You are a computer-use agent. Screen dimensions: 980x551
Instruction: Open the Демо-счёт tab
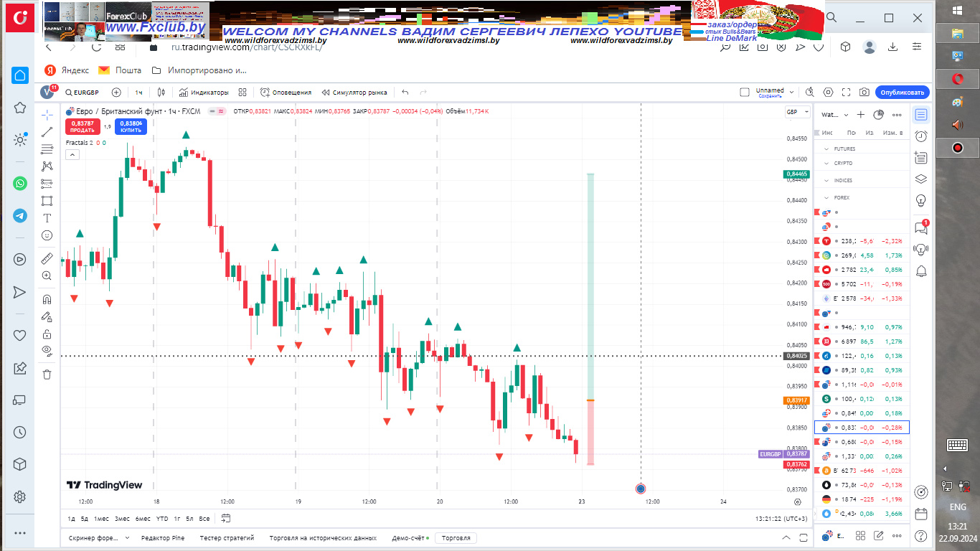[x=410, y=537]
